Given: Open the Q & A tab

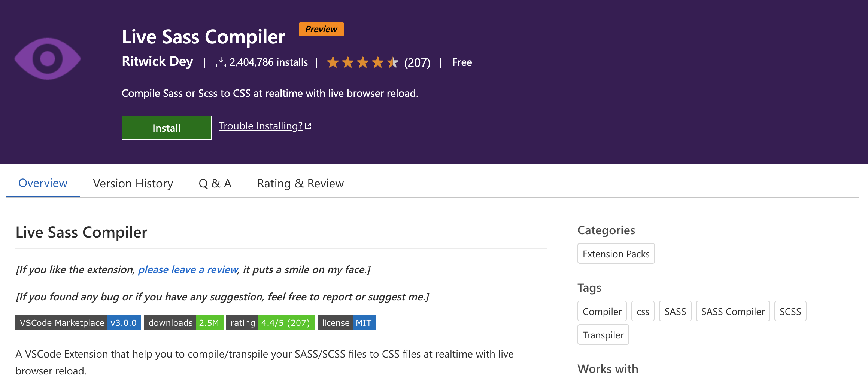Looking at the screenshot, I should click(x=215, y=183).
